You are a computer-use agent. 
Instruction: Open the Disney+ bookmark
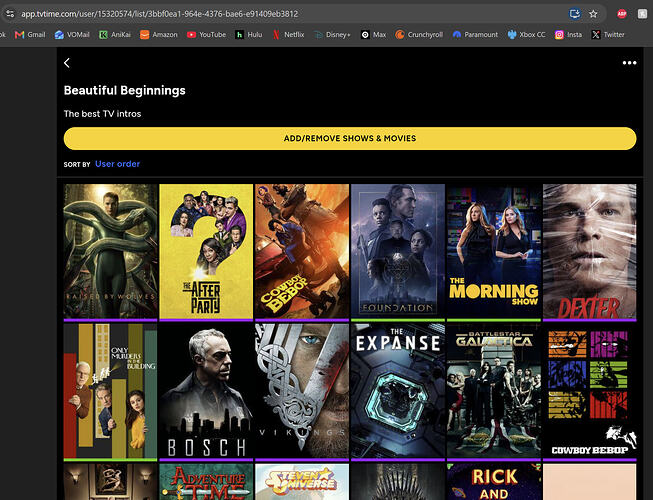[x=332, y=35]
